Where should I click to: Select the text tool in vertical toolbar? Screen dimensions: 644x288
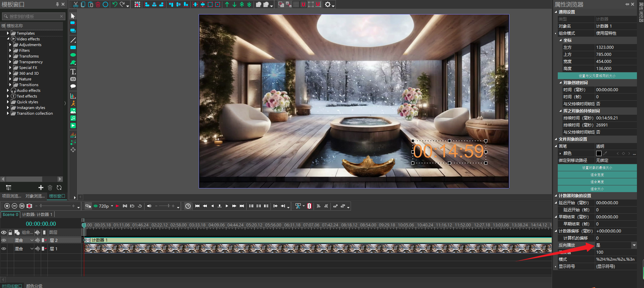pyautogui.click(x=73, y=72)
